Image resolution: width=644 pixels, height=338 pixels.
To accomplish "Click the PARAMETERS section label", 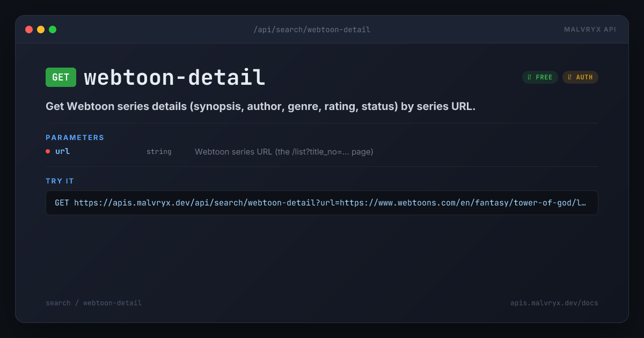I will coord(75,137).
